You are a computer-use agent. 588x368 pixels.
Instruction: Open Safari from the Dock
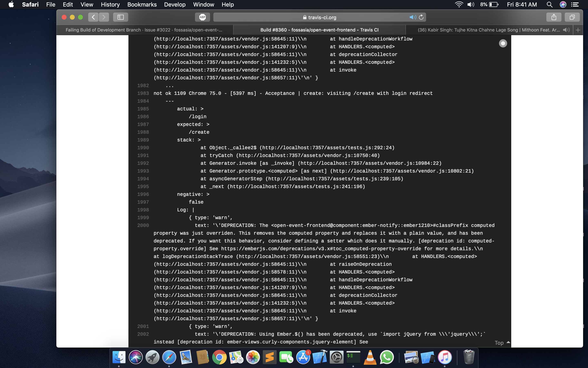(169, 357)
